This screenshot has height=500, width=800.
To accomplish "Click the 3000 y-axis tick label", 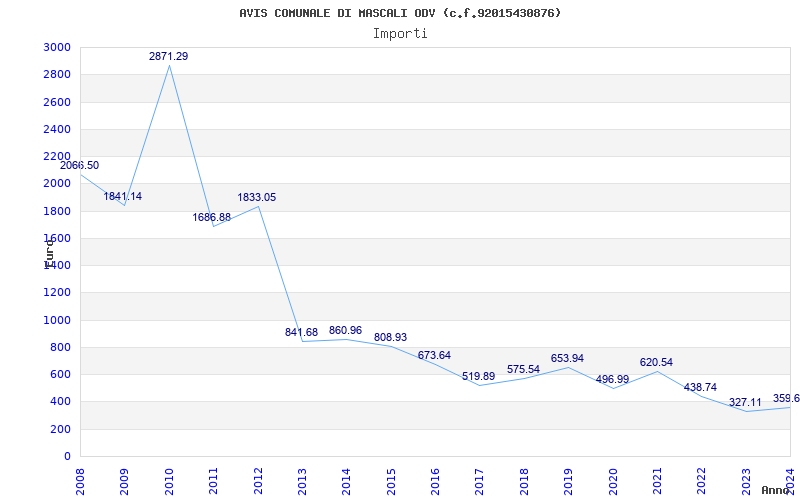I will point(58,47).
